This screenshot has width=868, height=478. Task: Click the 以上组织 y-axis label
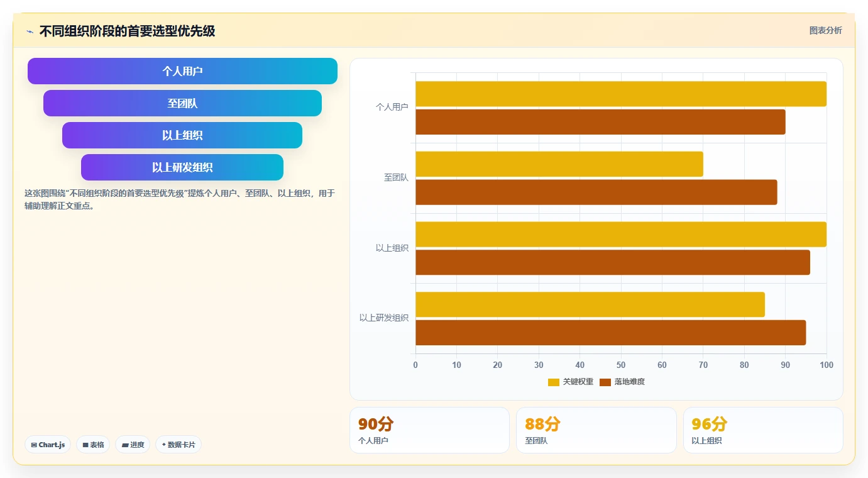(392, 248)
